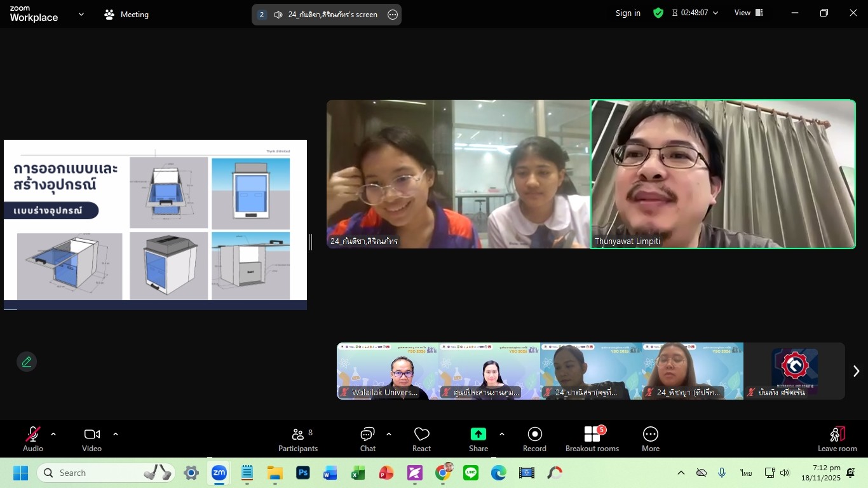868x488 pixels.
Task: Expand the audio options arrow
Action: click(x=53, y=435)
